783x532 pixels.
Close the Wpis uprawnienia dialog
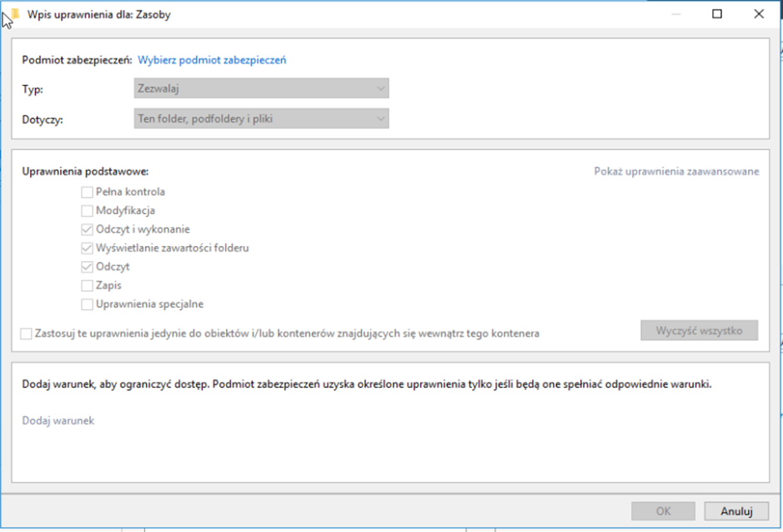[x=759, y=14]
